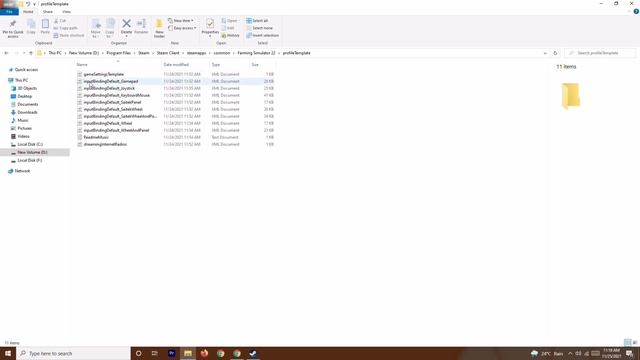Go back with the navigation arrow

[x=6, y=53]
